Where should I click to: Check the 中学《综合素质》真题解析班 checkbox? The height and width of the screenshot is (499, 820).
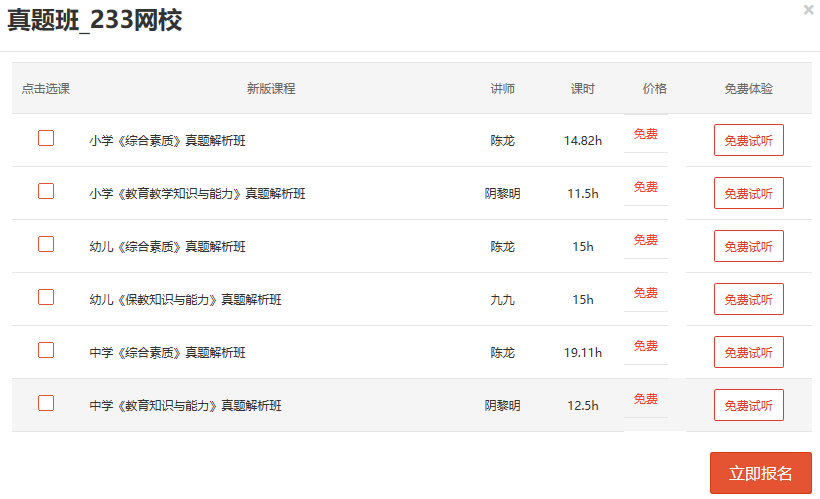point(46,350)
